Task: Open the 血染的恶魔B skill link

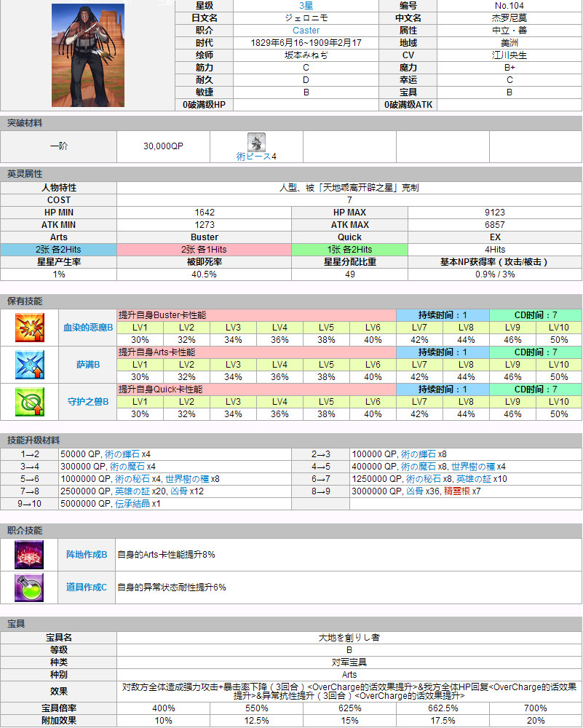Action: pyautogui.click(x=88, y=328)
